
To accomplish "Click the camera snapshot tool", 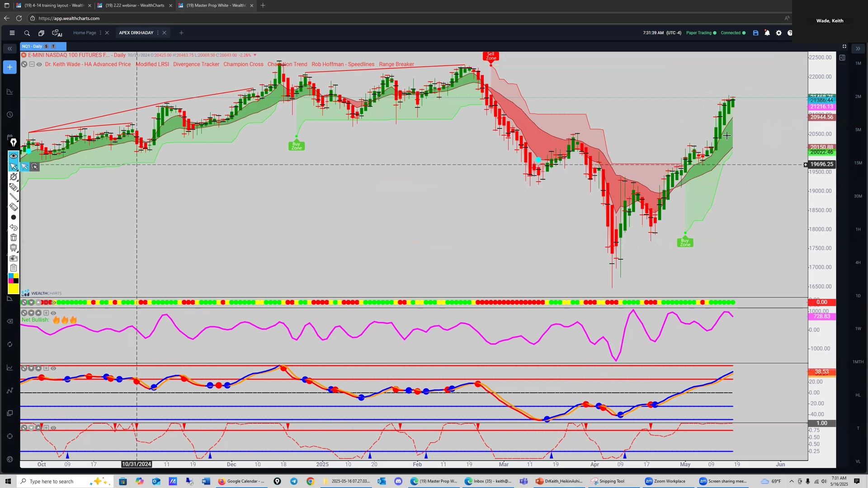I will tap(14, 258).
